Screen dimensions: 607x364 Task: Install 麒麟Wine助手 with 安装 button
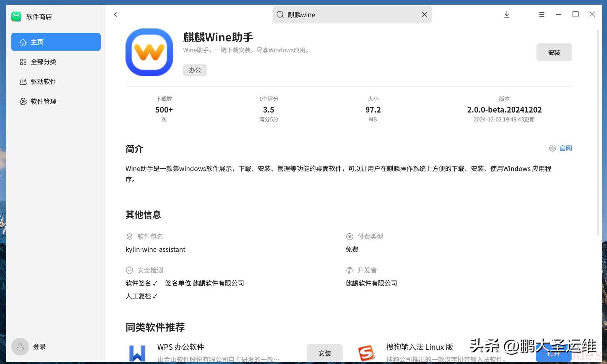554,53
